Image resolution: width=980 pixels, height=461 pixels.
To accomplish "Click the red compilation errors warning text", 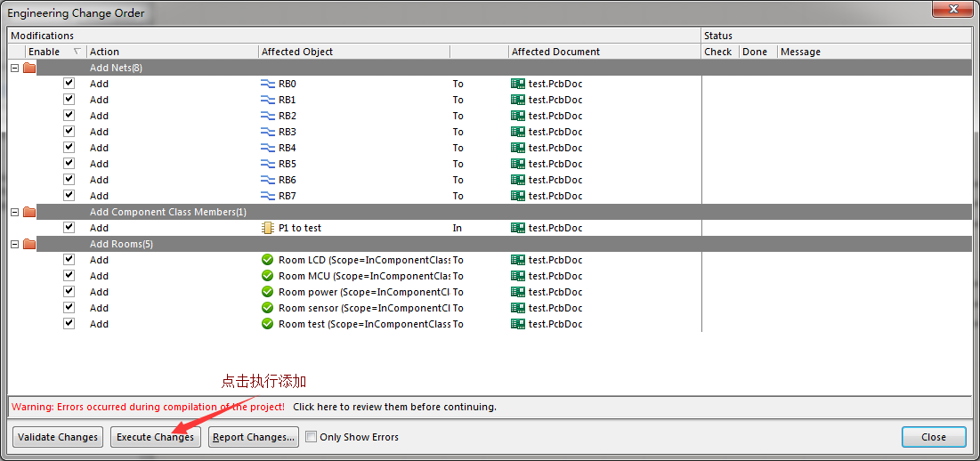I will coord(148,408).
